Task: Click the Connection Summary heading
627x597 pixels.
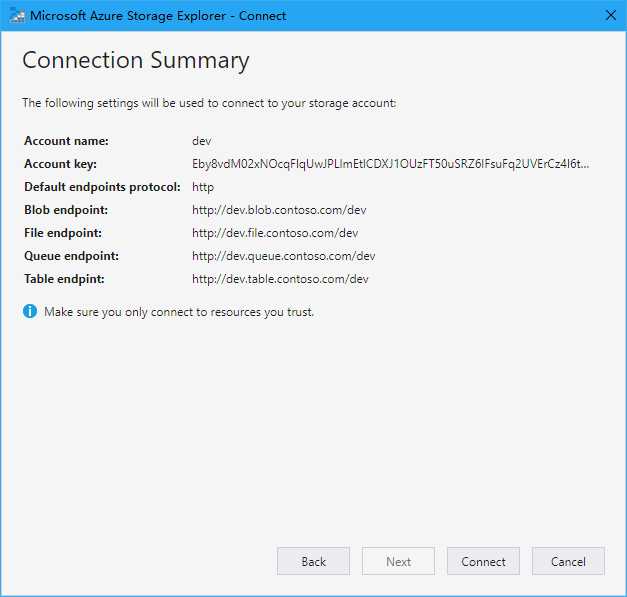Action: (136, 61)
